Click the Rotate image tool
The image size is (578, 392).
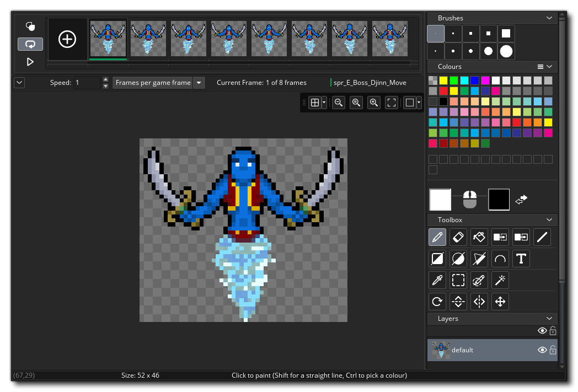coord(437,302)
